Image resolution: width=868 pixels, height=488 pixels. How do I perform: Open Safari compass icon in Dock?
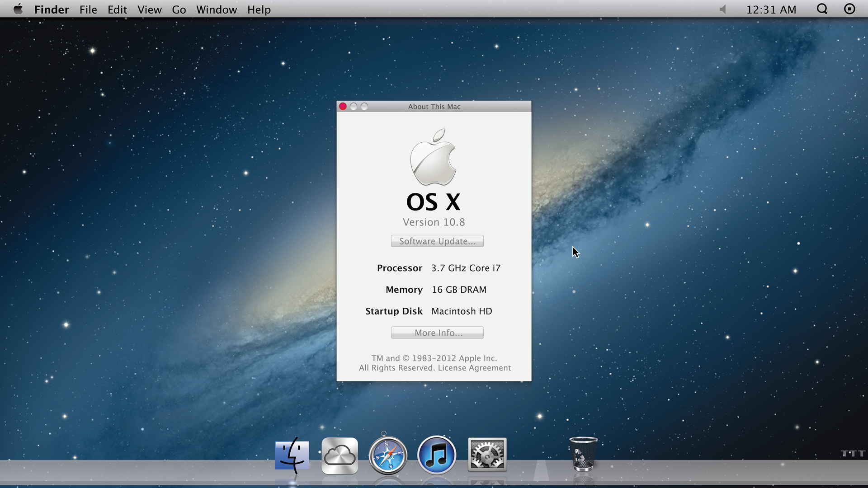(388, 455)
